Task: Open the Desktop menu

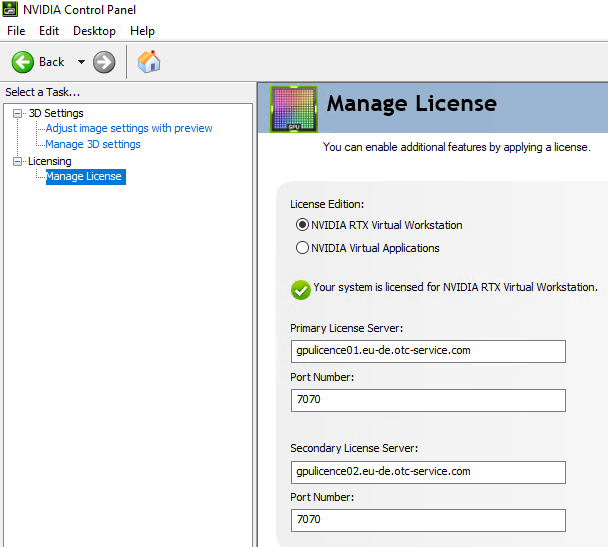Action: click(x=94, y=31)
